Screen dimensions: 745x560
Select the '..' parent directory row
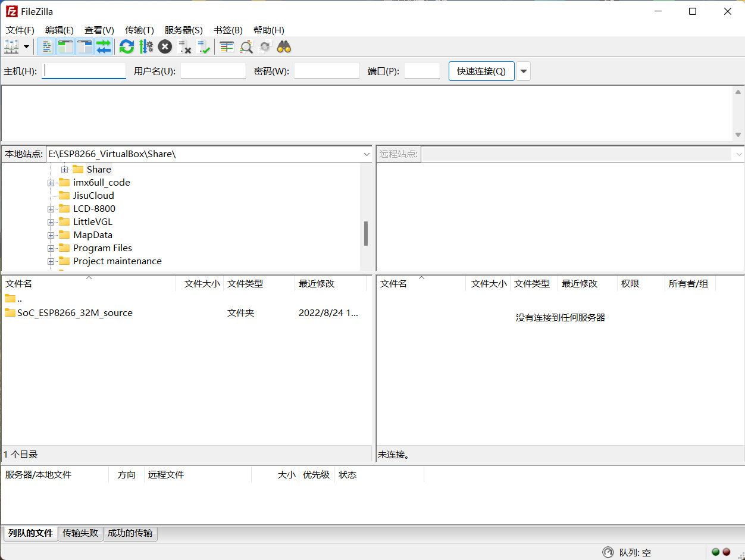click(186, 299)
